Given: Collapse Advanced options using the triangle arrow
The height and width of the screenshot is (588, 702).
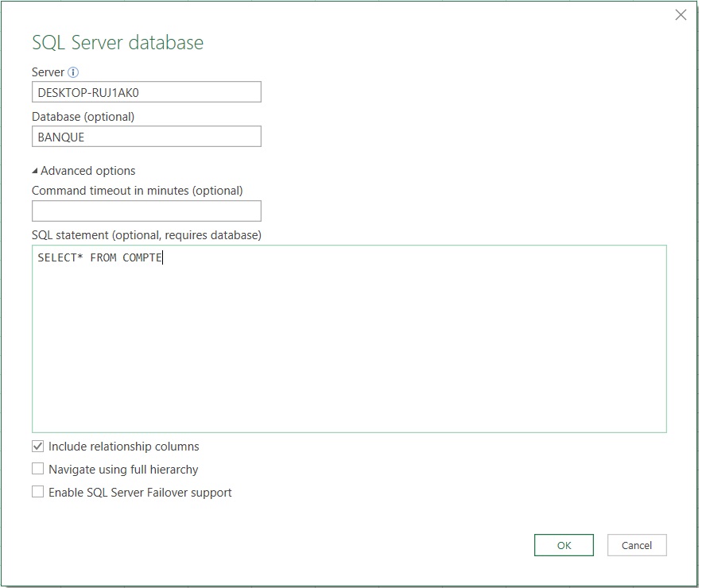Looking at the screenshot, I should [x=35, y=171].
